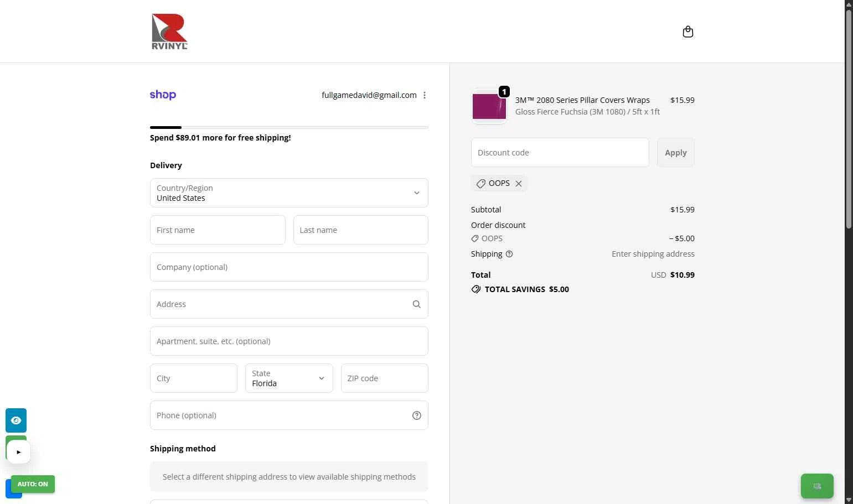Click the free shipping progress bar
The width and height of the screenshot is (853, 504).
click(289, 127)
